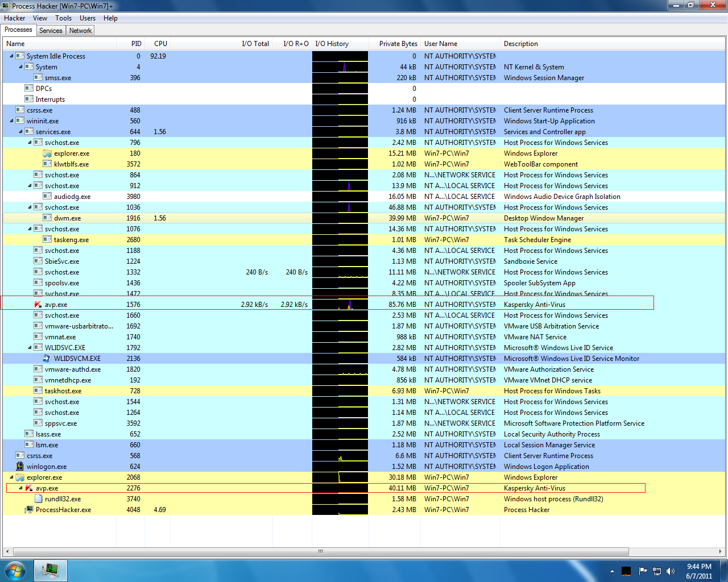Click the spoolsv.exe process icon
This screenshot has width=728, height=582.
(38, 283)
